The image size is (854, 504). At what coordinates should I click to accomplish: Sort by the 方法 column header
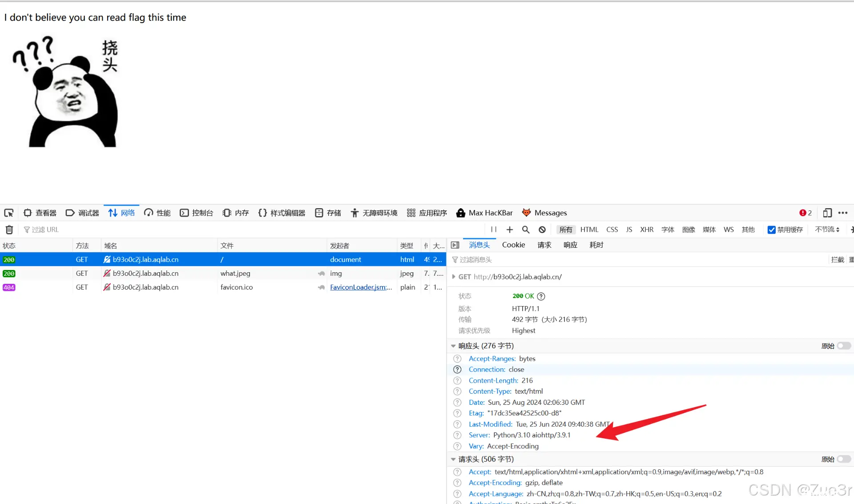coord(87,246)
